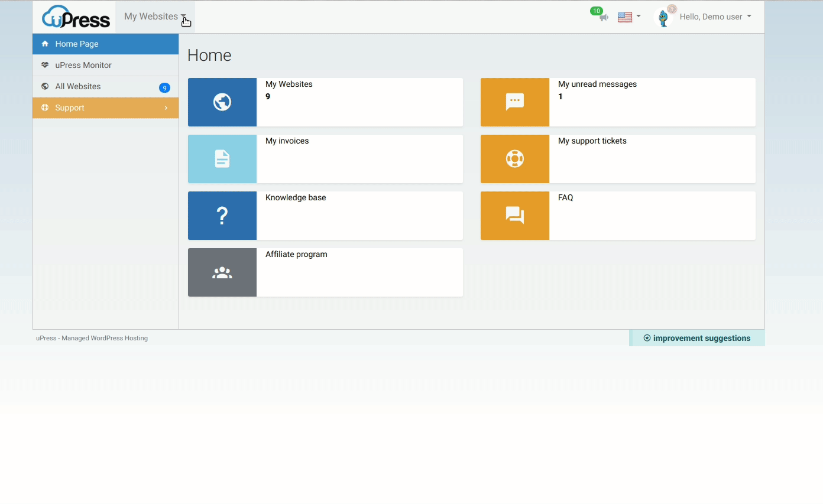Image resolution: width=823 pixels, height=504 pixels.
Task: Open the US flag language selector
Action: coord(629,17)
